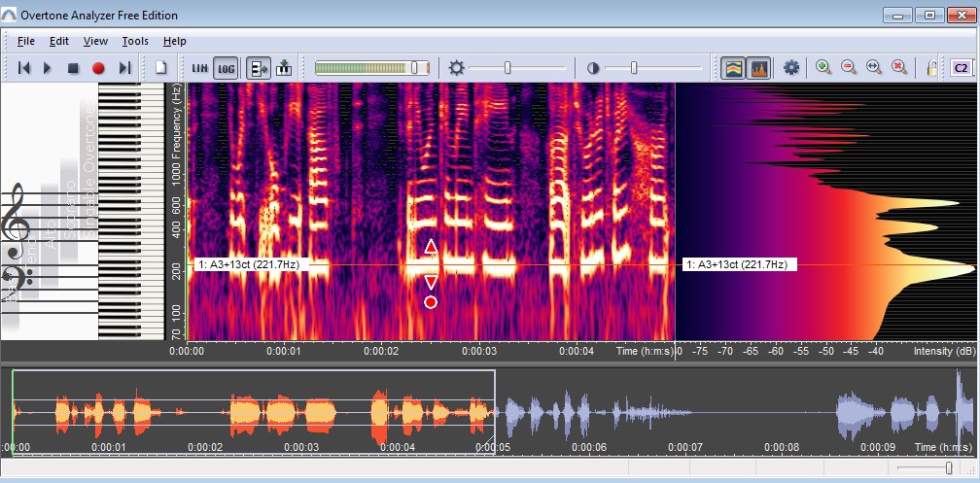Click the treble clef on the staff
The image size is (980, 483).
[14, 221]
